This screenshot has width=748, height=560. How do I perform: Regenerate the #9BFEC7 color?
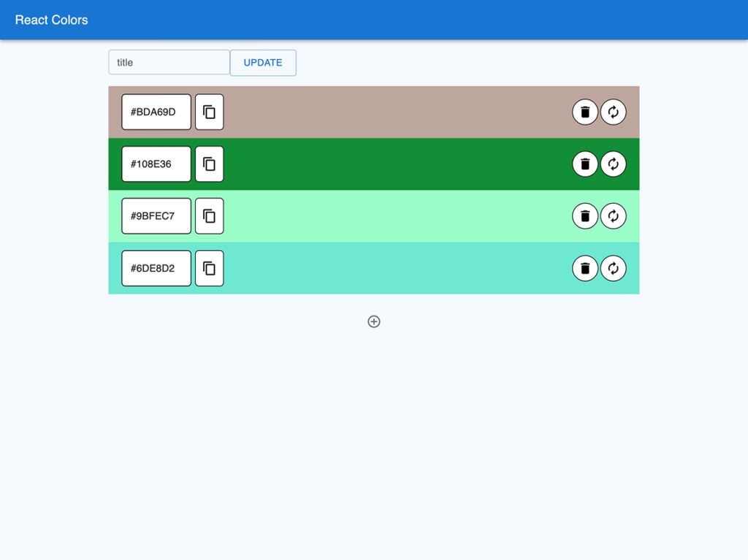(x=613, y=216)
